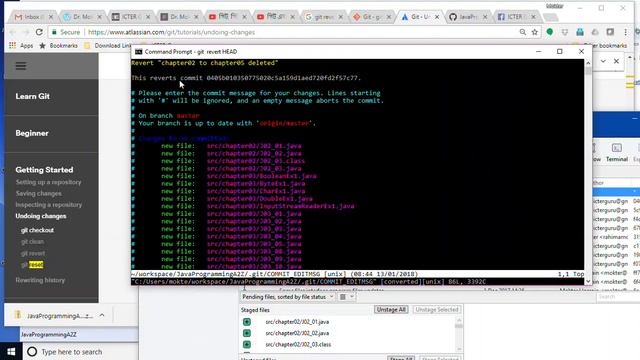Screen dimensions: 640x360
Task: Open the git revert page
Action: (33, 253)
